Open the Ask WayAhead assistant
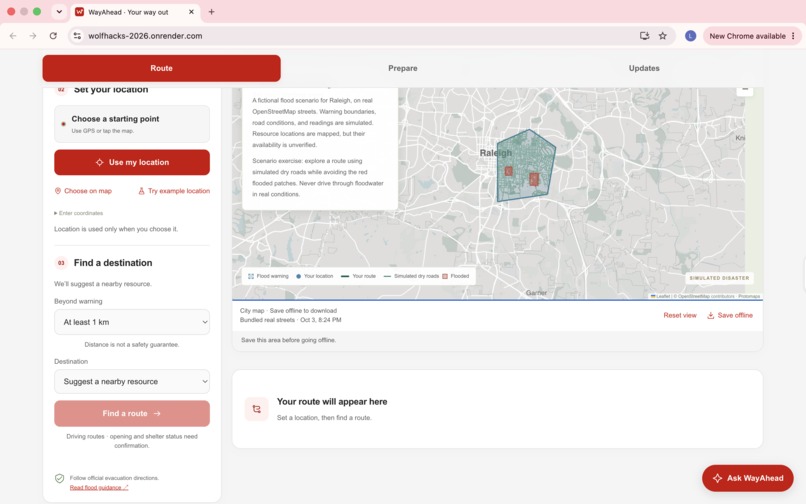The image size is (806, 504). [x=747, y=478]
